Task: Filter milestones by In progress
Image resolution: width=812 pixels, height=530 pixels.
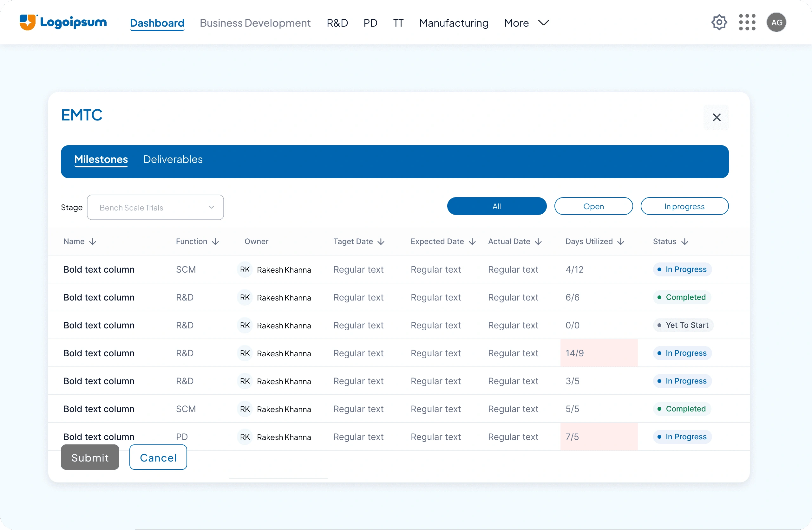Action: pyautogui.click(x=684, y=206)
